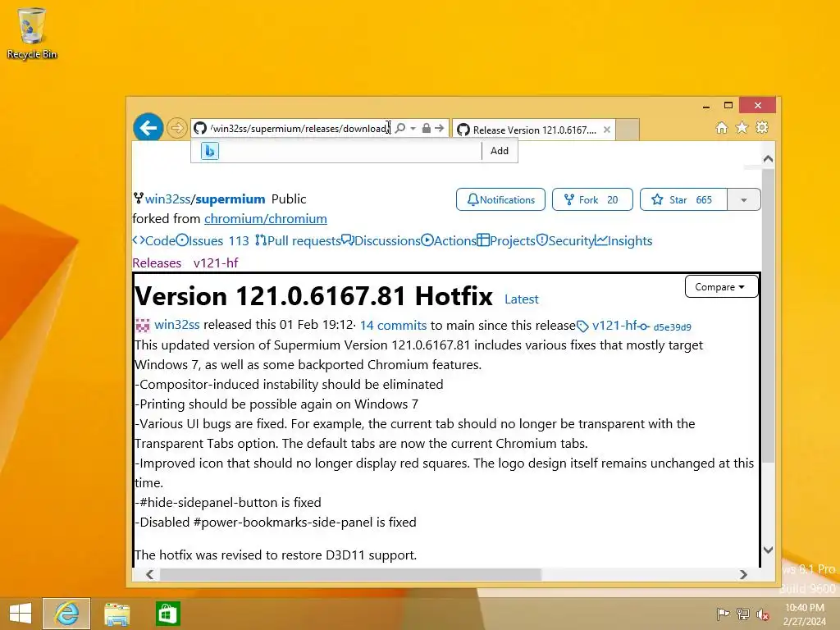This screenshot has width=840, height=630.
Task: Open the Tools gear icon
Action: point(762,127)
